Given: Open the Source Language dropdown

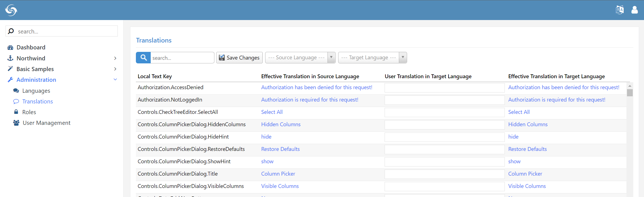Looking at the screenshot, I should click(x=300, y=58).
